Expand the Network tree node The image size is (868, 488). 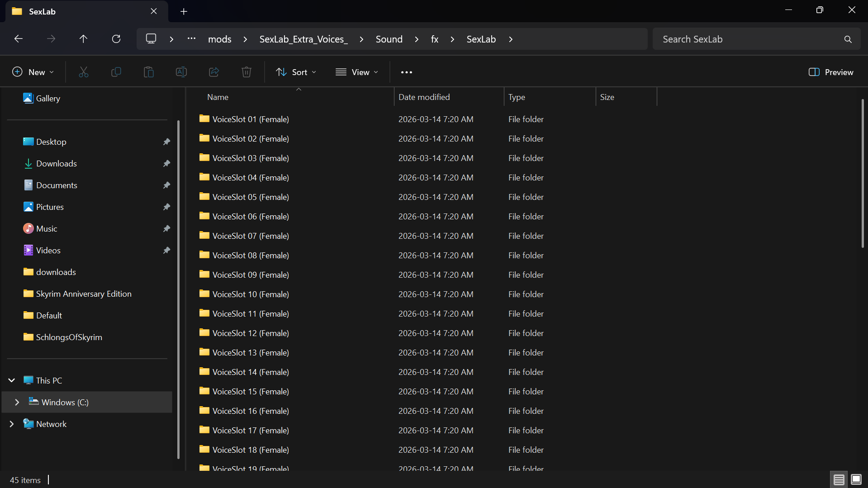coord(12,424)
